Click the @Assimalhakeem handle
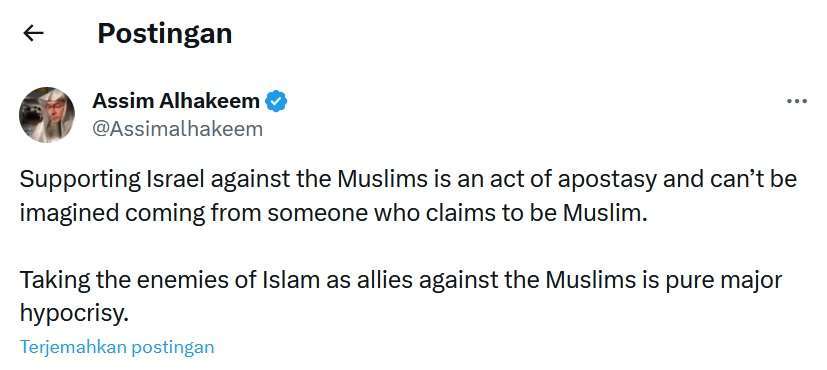 click(x=177, y=129)
